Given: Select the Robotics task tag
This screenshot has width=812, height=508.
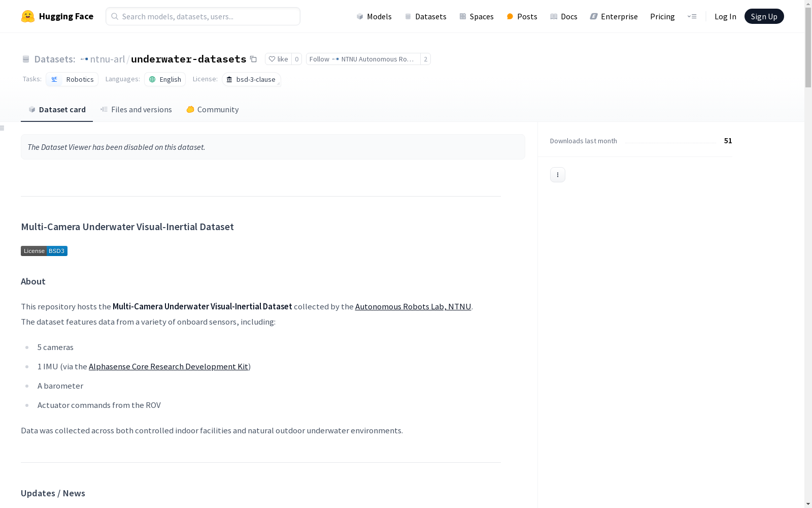Looking at the screenshot, I should 72,79.
